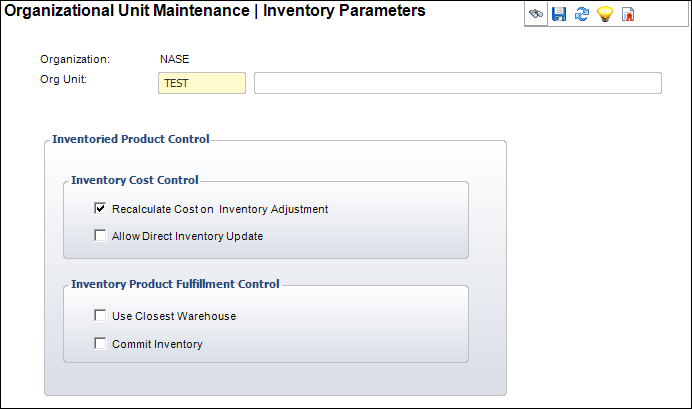Focus the empty Org Unit description field
The width and height of the screenshot is (692, 409).
click(x=458, y=83)
